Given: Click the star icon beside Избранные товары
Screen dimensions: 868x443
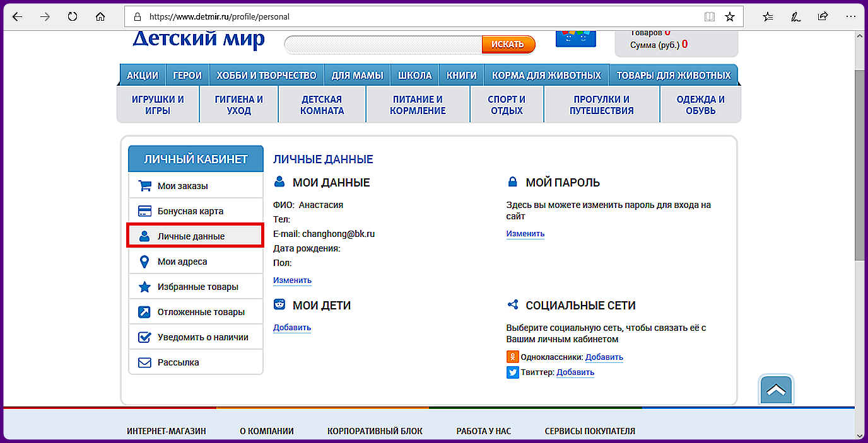Looking at the screenshot, I should [145, 287].
